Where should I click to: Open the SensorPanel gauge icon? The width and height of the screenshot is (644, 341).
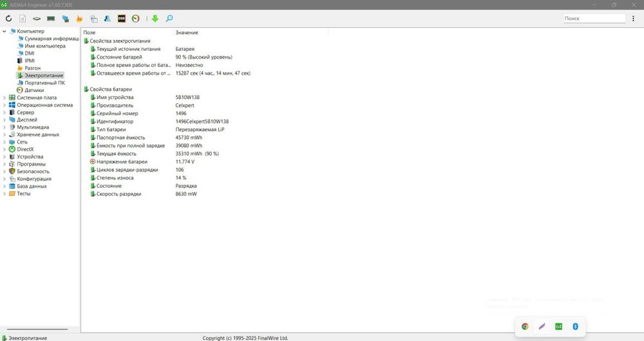pos(135,19)
